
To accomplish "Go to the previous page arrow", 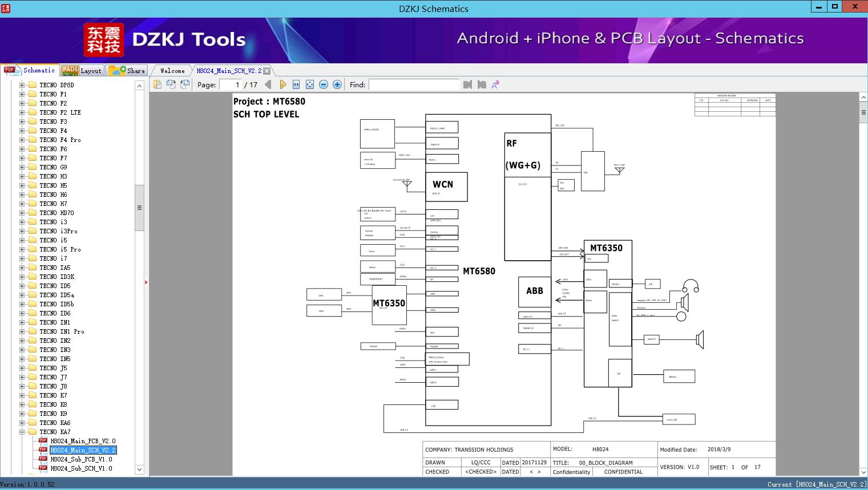I will 268,84.
